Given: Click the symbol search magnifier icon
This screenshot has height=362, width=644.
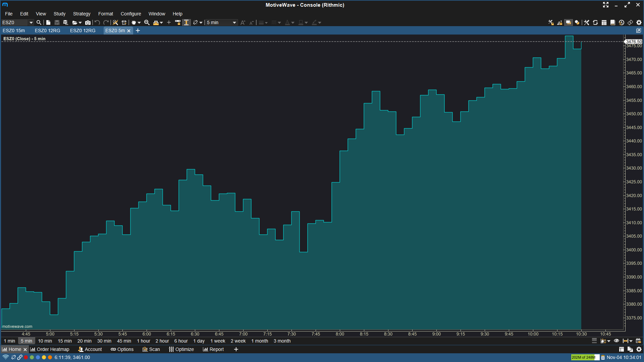Looking at the screenshot, I should tap(39, 22).
